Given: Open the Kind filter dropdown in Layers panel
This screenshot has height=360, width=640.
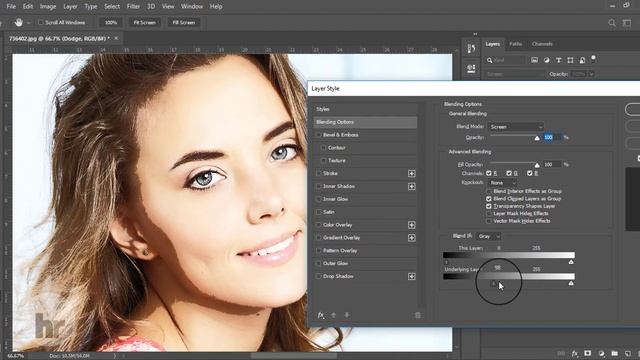Looking at the screenshot, I should coord(505,60).
